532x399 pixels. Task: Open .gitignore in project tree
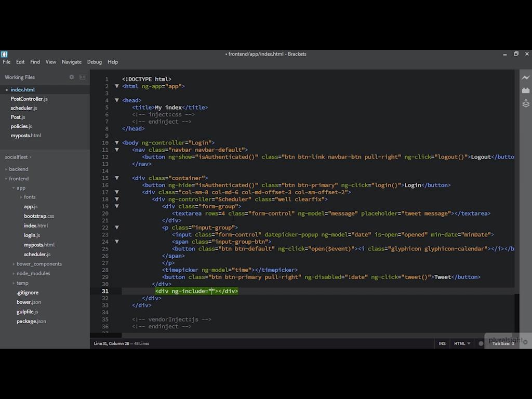(x=28, y=292)
